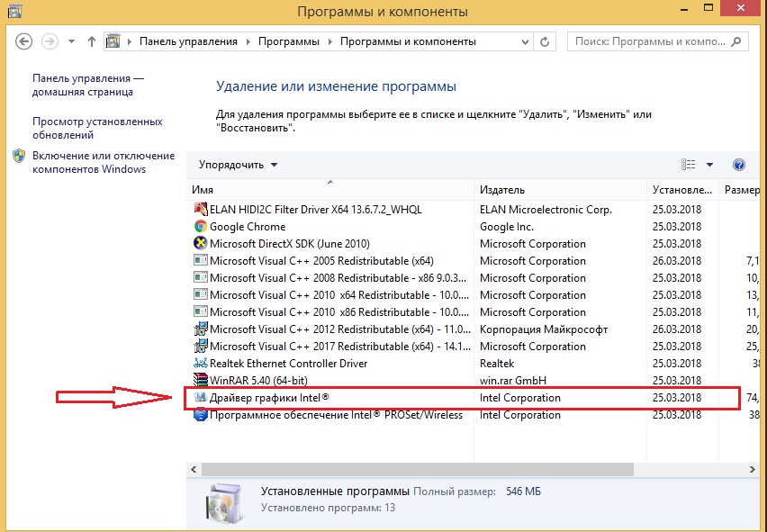The width and height of the screenshot is (767, 532).
Task: Click the WinRAR 5.40 icon in list
Action: click(201, 381)
